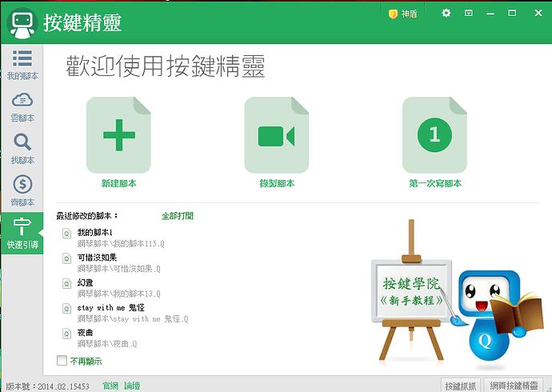552x392 pixels.
Task: Click the 錄製腳本 camera document icon
Action: pos(277,135)
